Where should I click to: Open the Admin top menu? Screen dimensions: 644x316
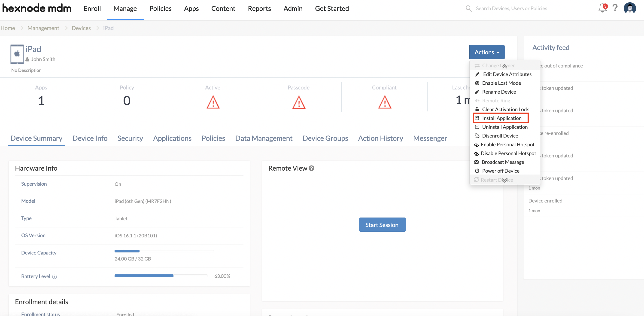[x=293, y=9]
